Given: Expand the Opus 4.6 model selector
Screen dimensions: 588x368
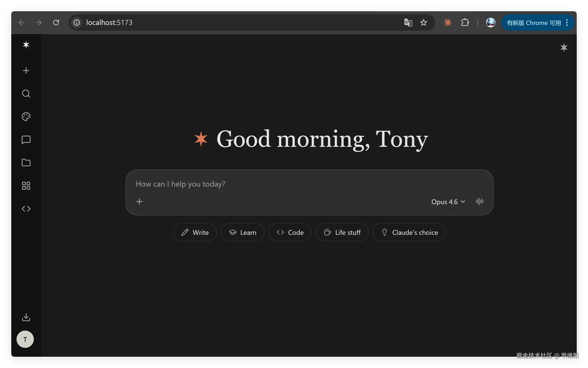Looking at the screenshot, I should tap(448, 202).
